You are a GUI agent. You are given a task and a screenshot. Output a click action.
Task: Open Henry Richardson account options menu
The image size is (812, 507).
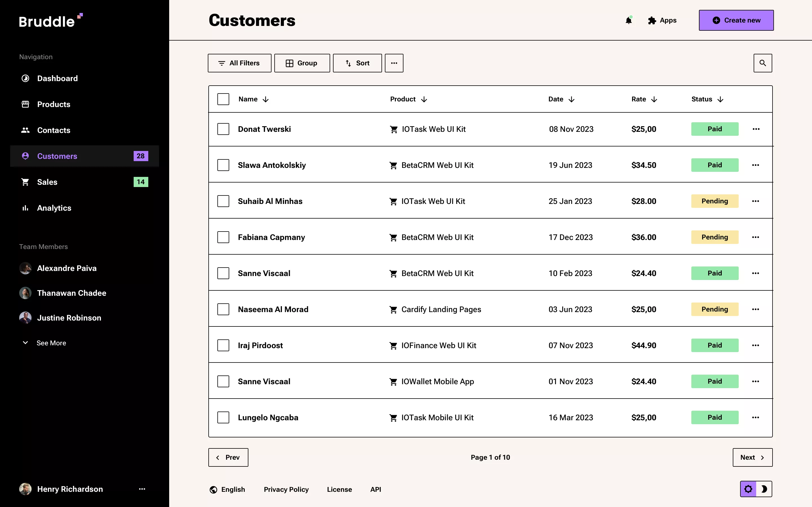click(142, 489)
